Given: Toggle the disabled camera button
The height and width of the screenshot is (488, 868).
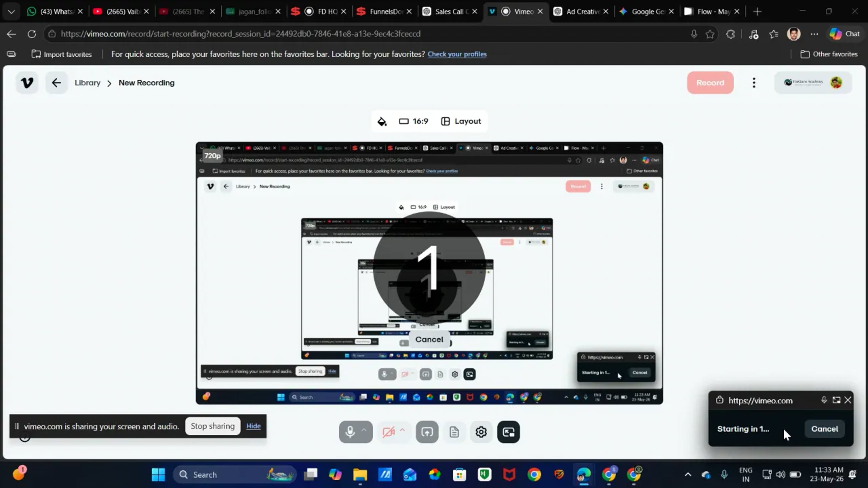Looking at the screenshot, I should 388,432.
